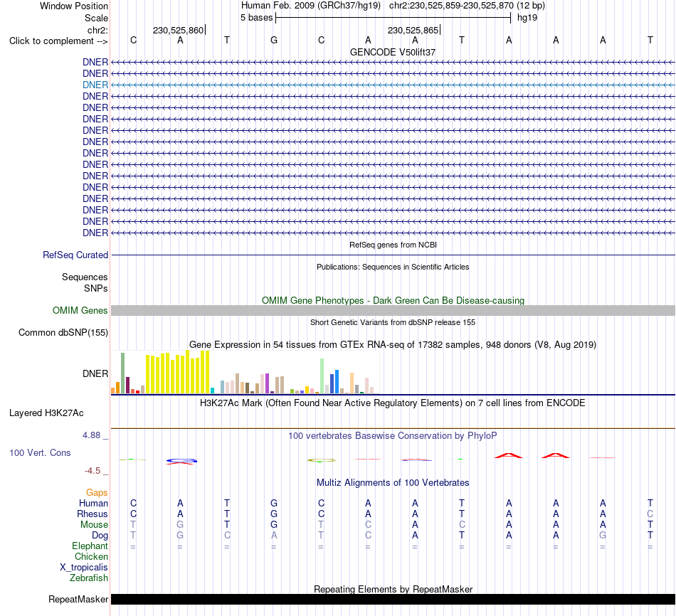Click the Common dbSNP(155) label
The width and height of the screenshot is (676, 616).
[x=63, y=332]
